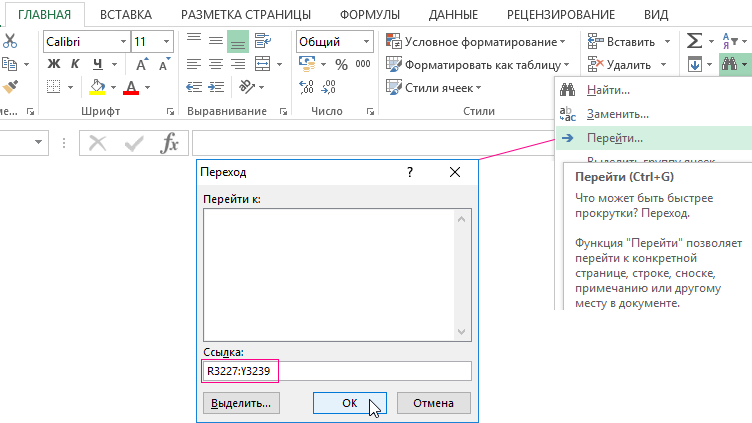Open the ФОРМУЛЫ tab
Image resolution: width=752 pixels, height=423 pixels.
tap(370, 15)
